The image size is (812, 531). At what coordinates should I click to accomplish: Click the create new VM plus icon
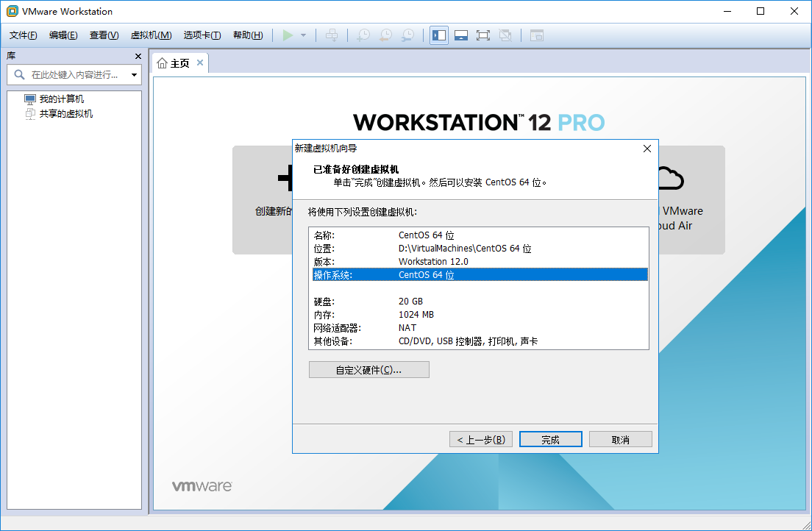pyautogui.click(x=285, y=178)
